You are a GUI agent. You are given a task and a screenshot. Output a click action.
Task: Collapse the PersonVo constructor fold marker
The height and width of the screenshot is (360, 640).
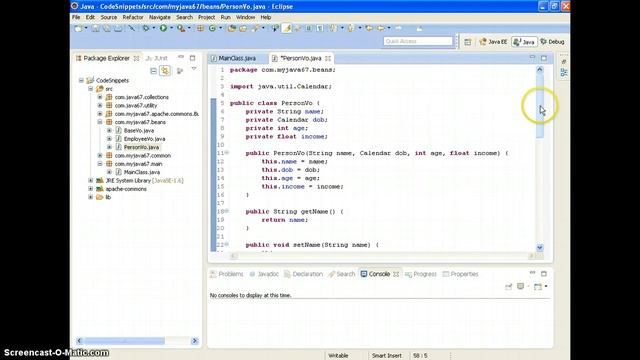[x=227, y=153]
